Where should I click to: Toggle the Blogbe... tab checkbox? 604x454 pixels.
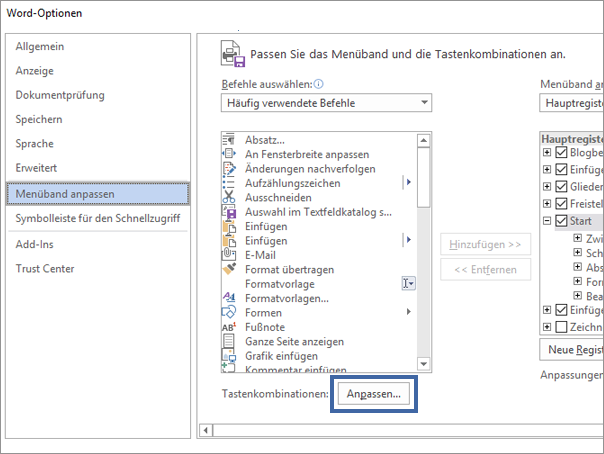pos(561,152)
